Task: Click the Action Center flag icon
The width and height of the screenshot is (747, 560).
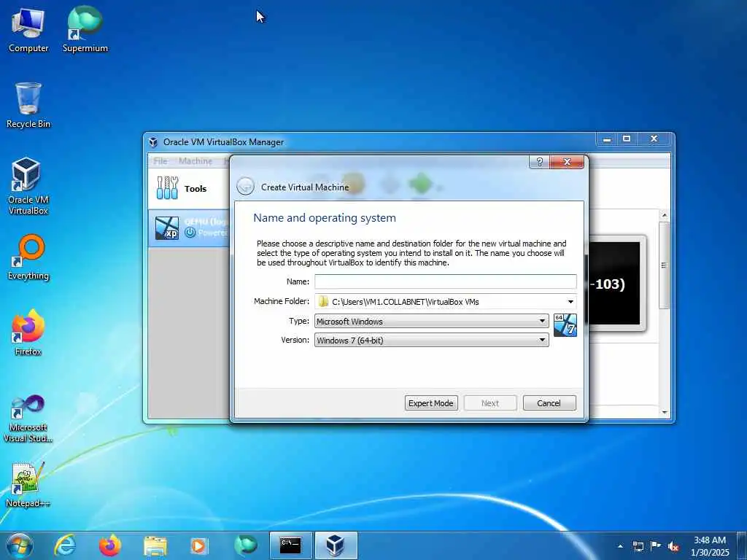Action: [656, 545]
